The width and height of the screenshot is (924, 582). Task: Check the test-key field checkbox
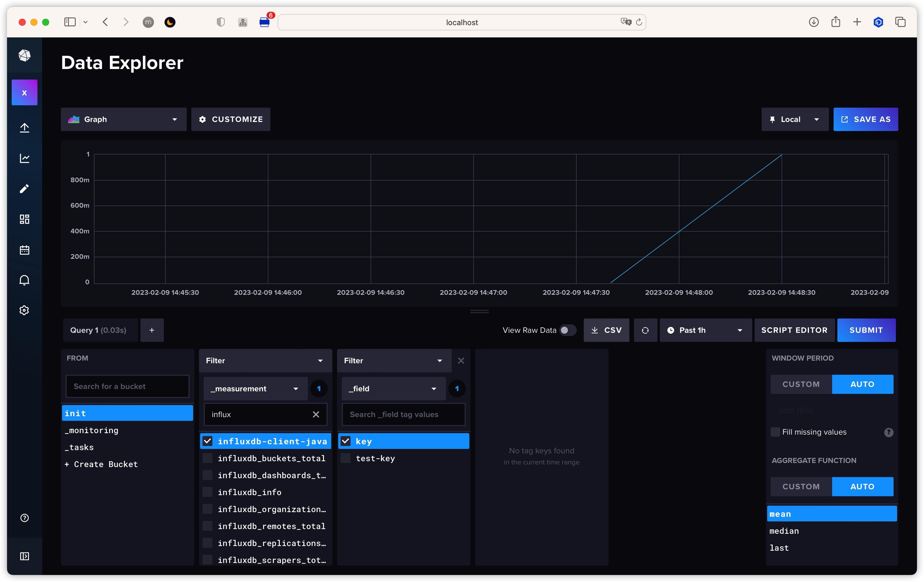(x=346, y=459)
